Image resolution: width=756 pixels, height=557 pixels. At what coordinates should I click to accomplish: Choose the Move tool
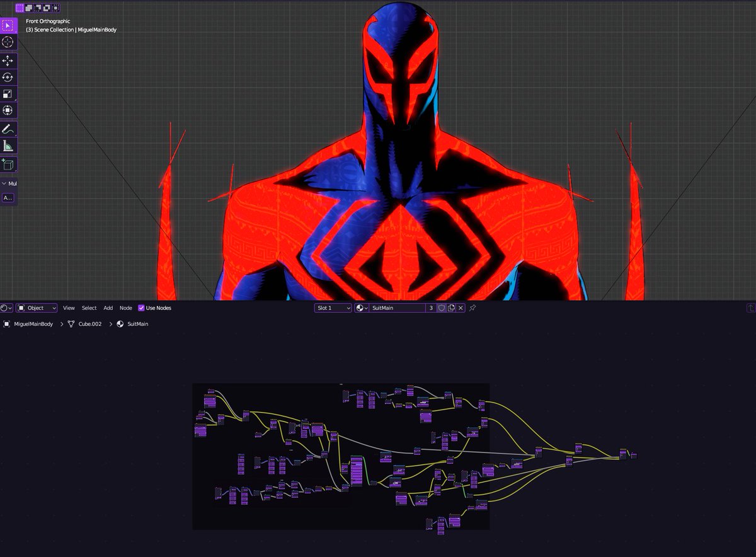pyautogui.click(x=8, y=61)
